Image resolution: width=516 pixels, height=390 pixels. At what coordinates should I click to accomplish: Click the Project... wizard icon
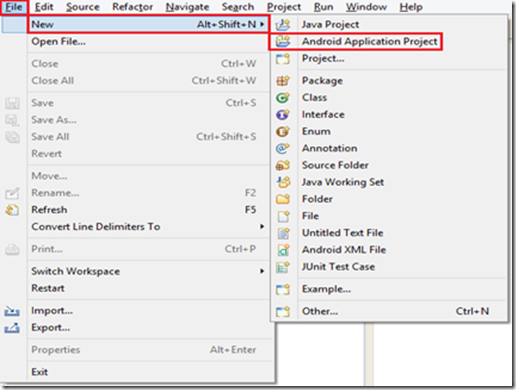(283, 59)
